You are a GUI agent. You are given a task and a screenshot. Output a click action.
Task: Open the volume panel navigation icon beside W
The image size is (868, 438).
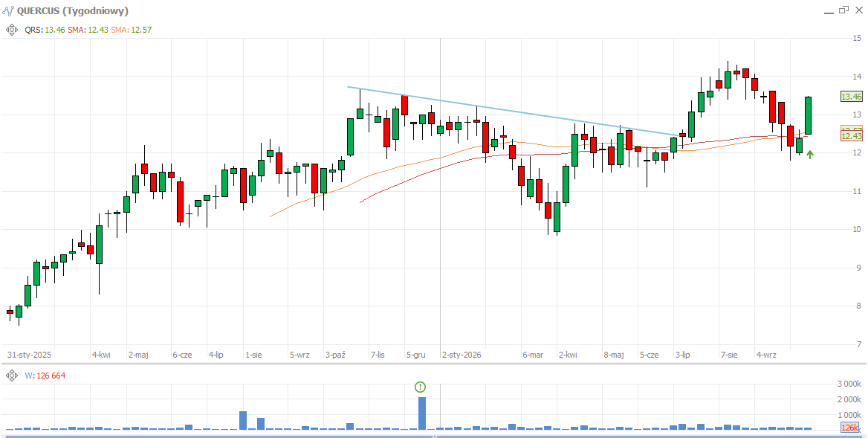pos(12,376)
